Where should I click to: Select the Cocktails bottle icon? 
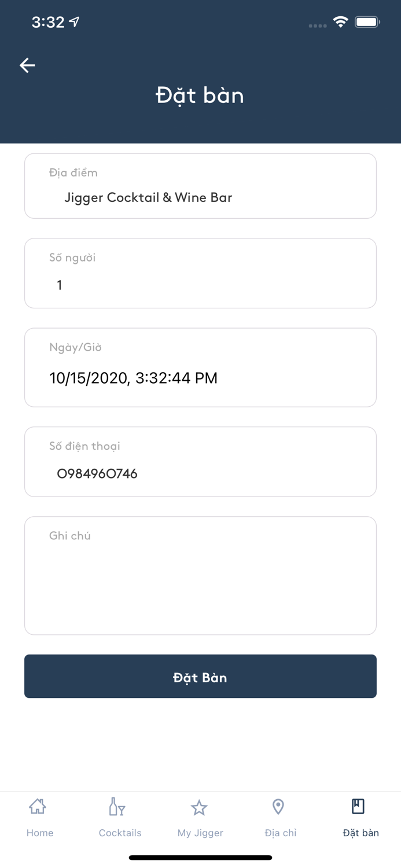pyautogui.click(x=117, y=806)
